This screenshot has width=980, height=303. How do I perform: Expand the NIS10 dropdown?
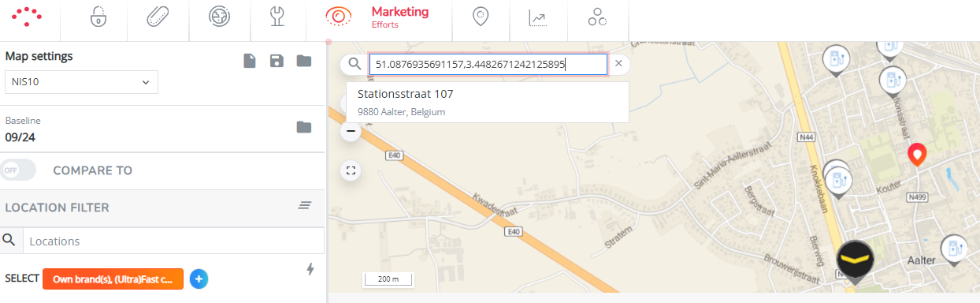(81, 82)
